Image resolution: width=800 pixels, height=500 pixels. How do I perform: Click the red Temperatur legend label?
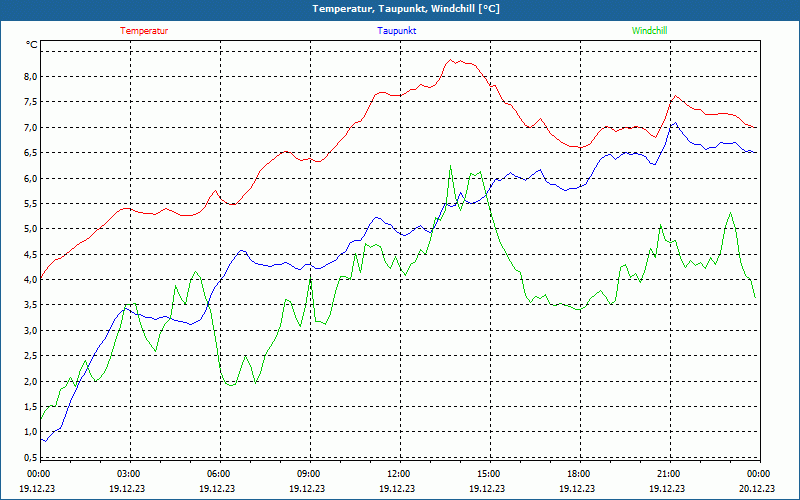(144, 31)
